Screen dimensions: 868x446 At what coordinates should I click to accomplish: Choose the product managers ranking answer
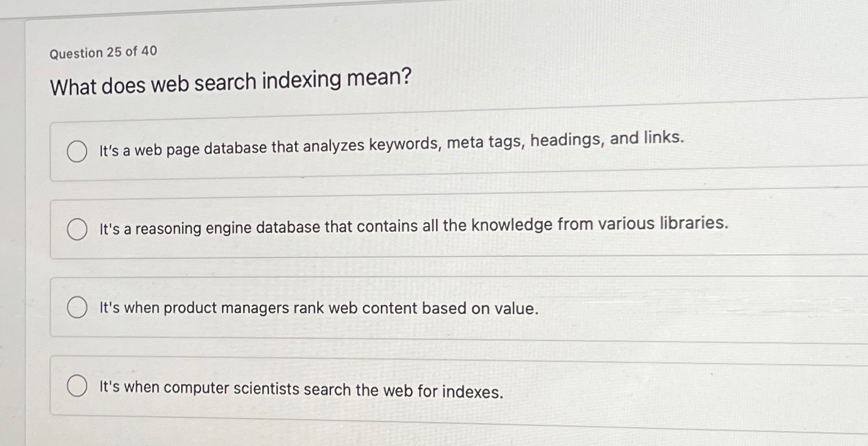pyautogui.click(x=77, y=307)
